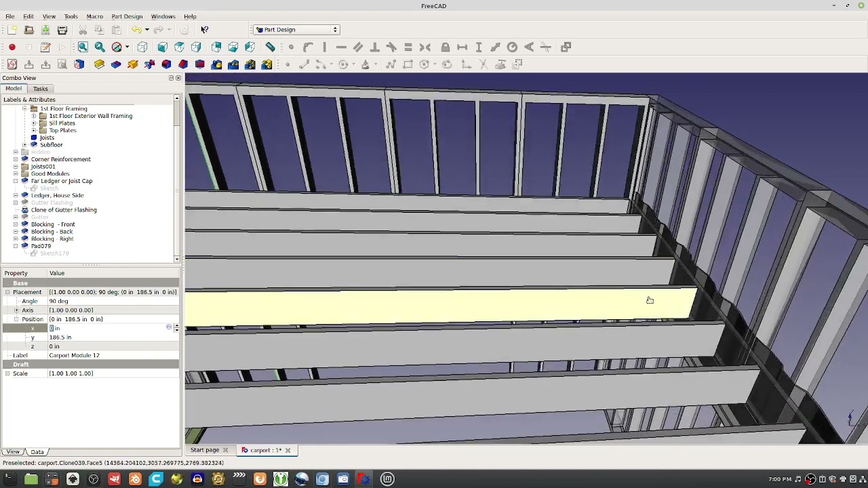Switch to Isometric view cube icon

[142, 47]
